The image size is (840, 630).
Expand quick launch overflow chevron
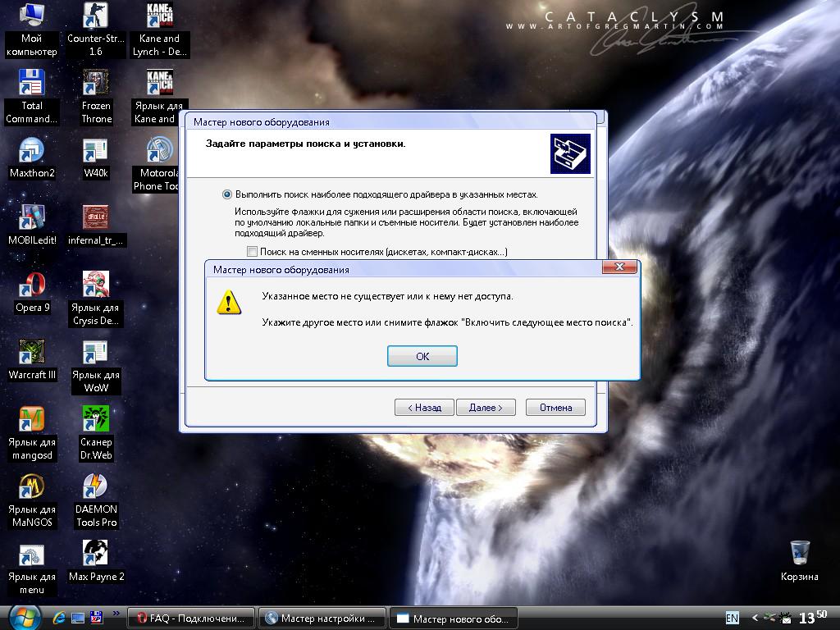(x=116, y=614)
